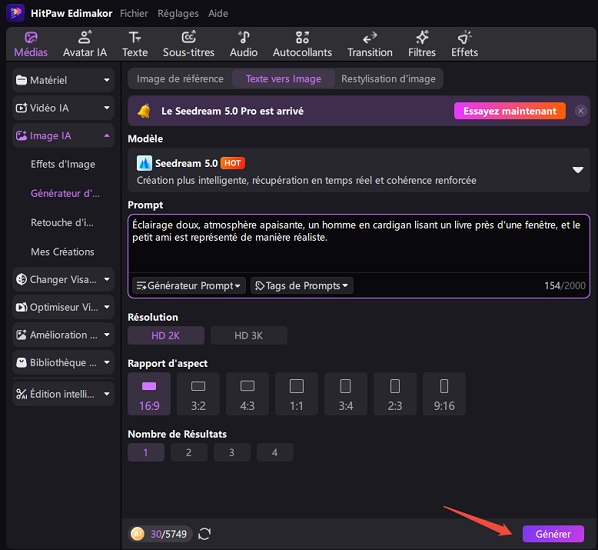Switch to Restylisation d'image tab
Viewport: 598px width, 550px height.
pos(388,79)
